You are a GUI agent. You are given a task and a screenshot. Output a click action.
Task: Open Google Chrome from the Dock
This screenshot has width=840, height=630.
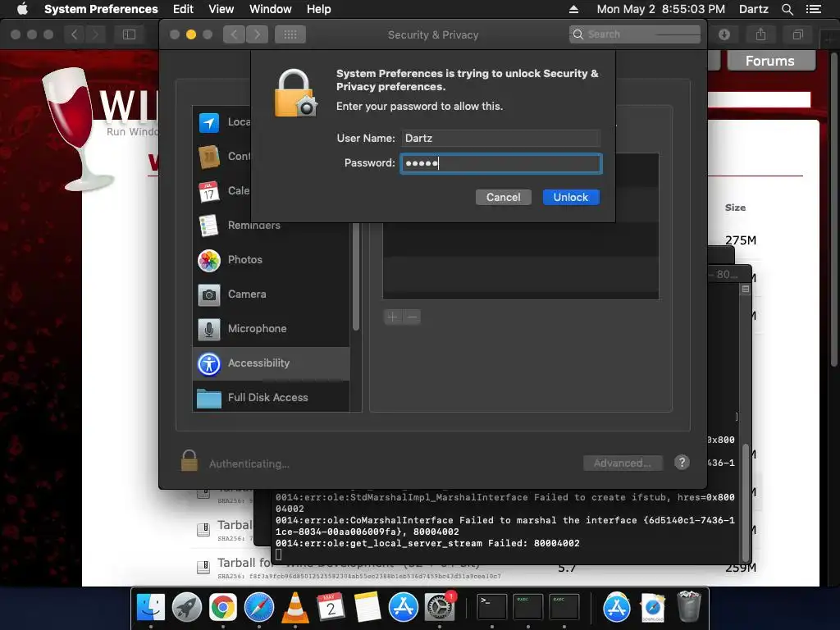[x=223, y=607]
